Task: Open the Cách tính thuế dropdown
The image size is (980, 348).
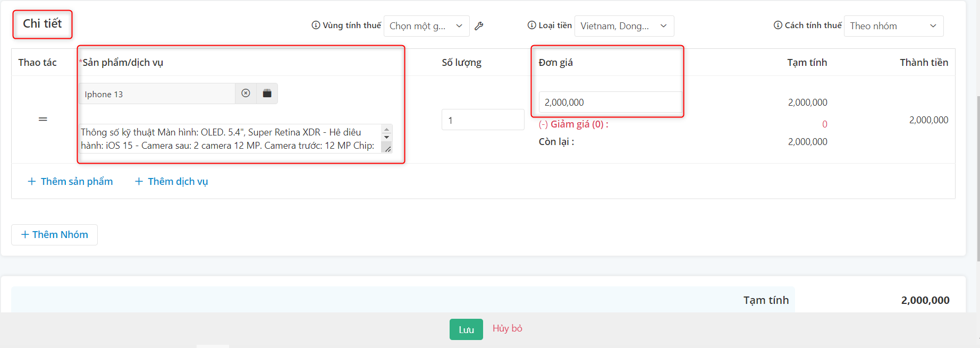Action: pyautogui.click(x=893, y=26)
